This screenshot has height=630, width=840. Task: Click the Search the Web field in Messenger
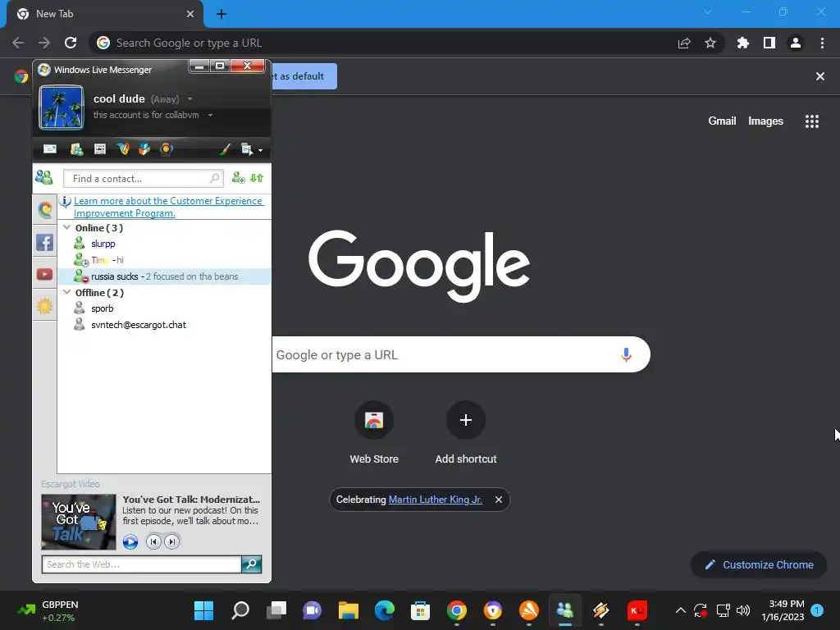pos(141,564)
